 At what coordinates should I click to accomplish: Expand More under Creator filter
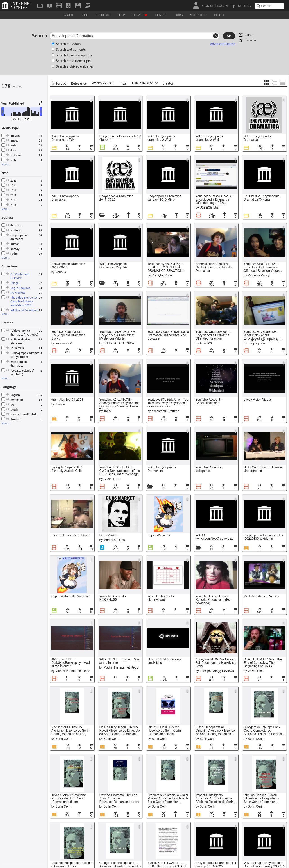coord(5,378)
